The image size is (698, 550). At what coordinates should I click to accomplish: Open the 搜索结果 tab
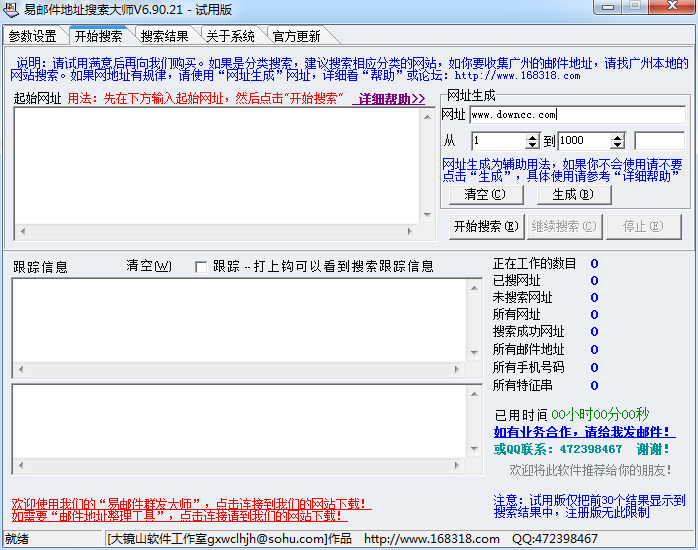(164, 36)
